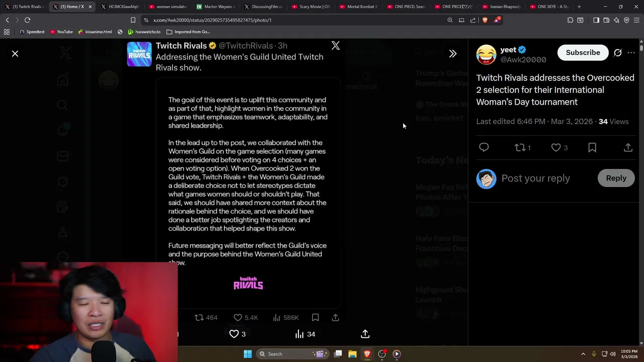This screenshot has height=362, width=644.
Task: Reload the current page
Action: click(x=27, y=20)
